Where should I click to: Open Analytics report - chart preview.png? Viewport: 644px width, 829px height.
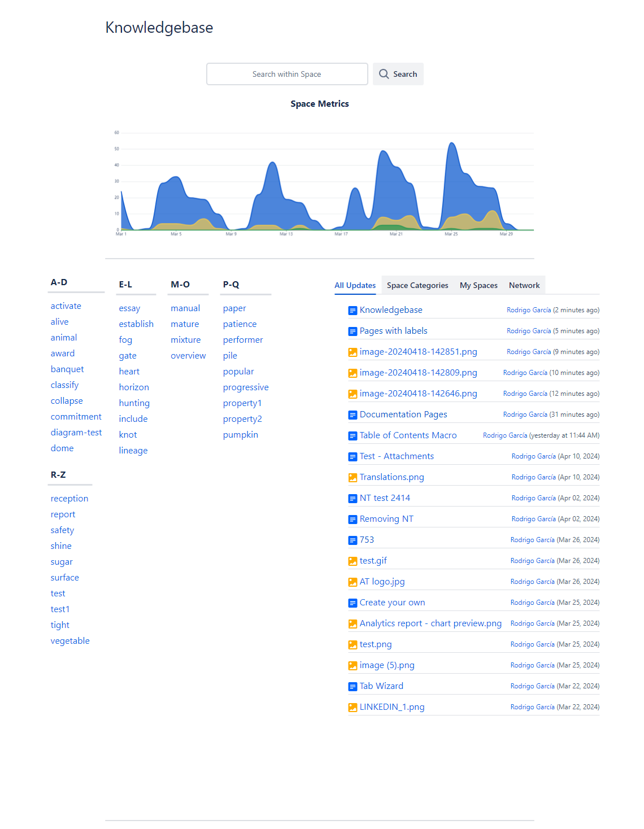coord(430,623)
